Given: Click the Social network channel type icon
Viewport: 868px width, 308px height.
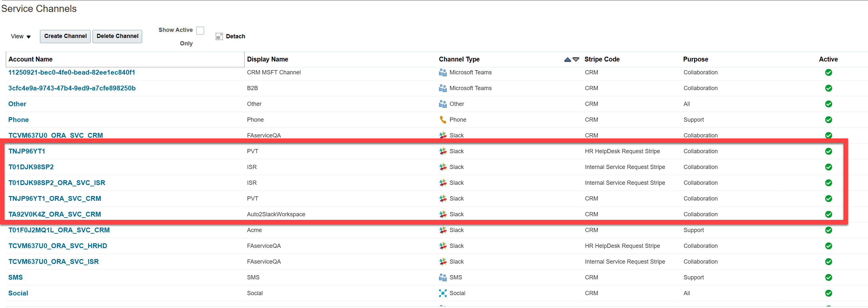Looking at the screenshot, I should click(x=443, y=294).
